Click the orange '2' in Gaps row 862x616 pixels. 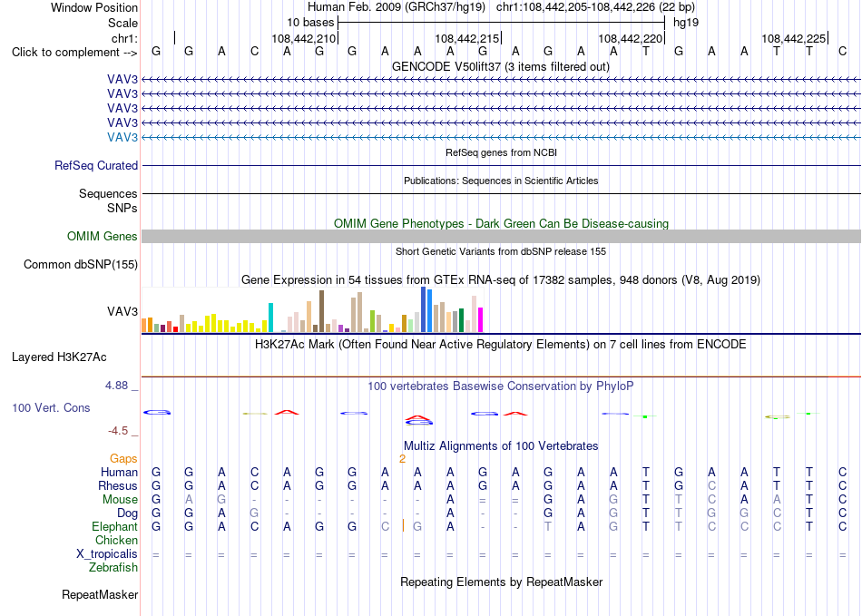click(x=402, y=459)
